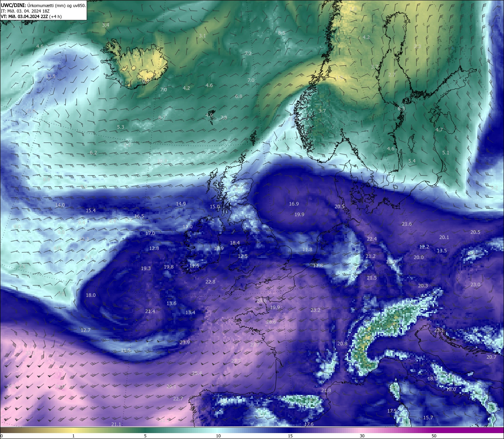Click the 50 tick label on the color scale
Image resolution: width=504 pixels, height=439 pixels.
(x=434, y=436)
